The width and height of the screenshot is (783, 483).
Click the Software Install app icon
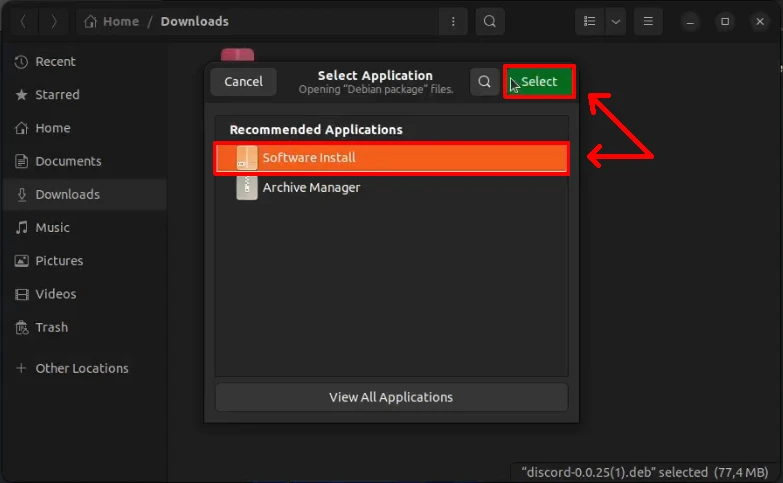coord(247,158)
